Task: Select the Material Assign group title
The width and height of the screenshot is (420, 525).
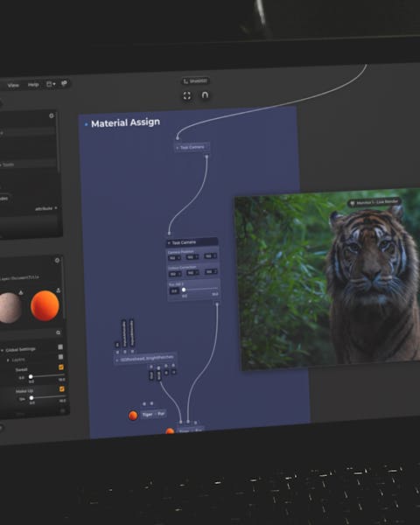Action: [125, 122]
